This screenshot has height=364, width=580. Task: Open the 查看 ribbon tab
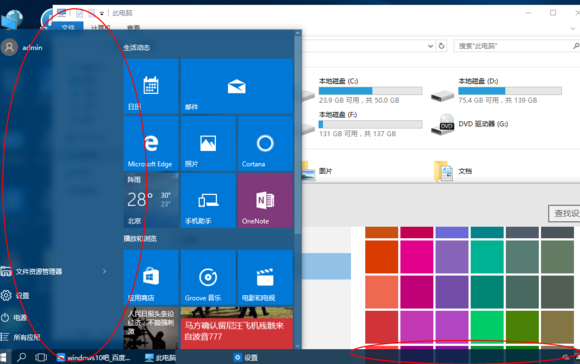point(133,27)
